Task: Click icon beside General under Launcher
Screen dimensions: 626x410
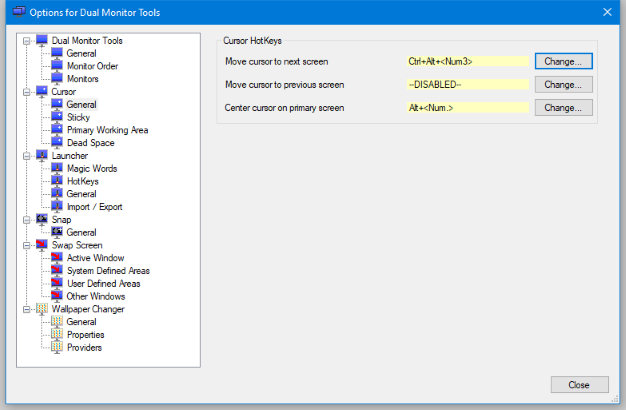Action: (57, 194)
